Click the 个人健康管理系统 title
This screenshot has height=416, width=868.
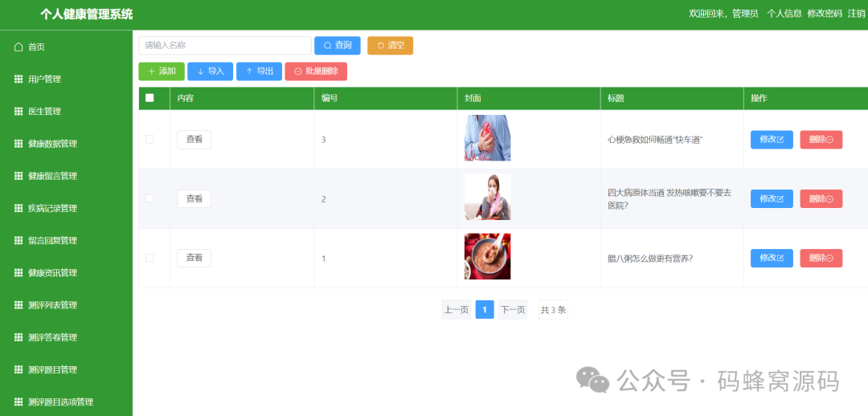[86, 14]
